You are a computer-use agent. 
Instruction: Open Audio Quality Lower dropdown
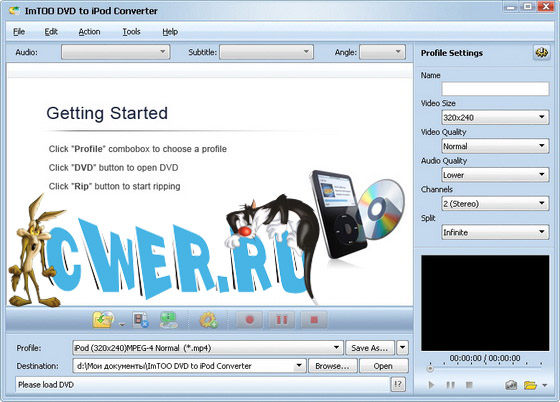[495, 175]
